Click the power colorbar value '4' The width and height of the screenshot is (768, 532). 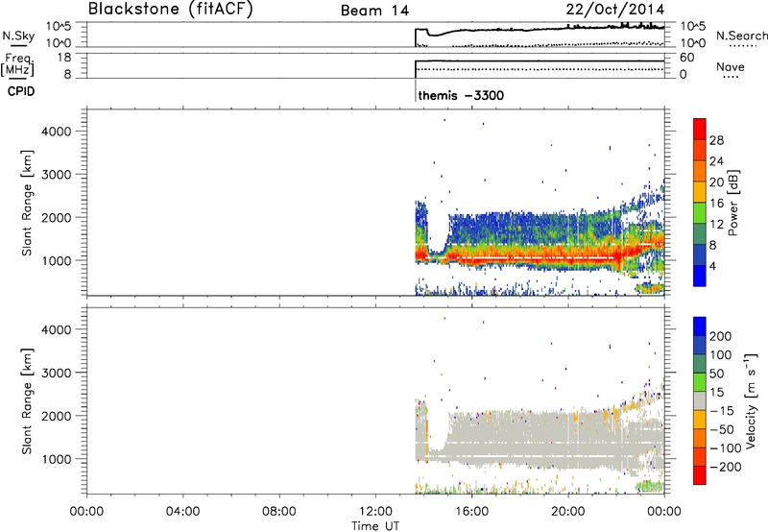point(712,266)
